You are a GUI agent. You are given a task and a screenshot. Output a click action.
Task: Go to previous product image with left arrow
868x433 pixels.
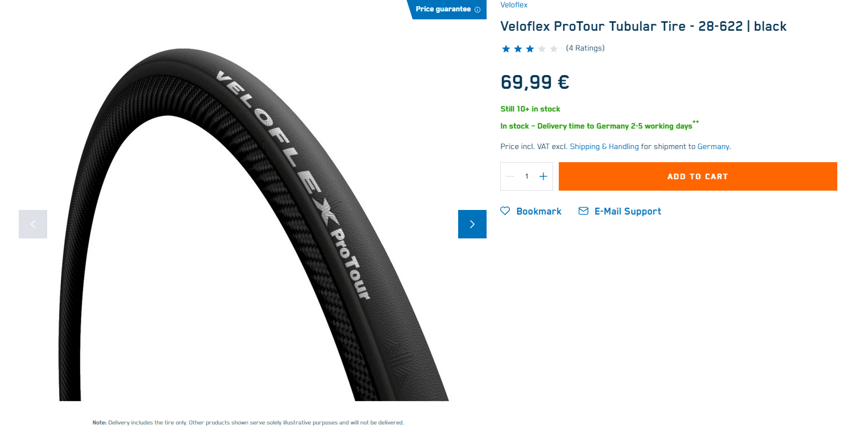[x=33, y=224]
